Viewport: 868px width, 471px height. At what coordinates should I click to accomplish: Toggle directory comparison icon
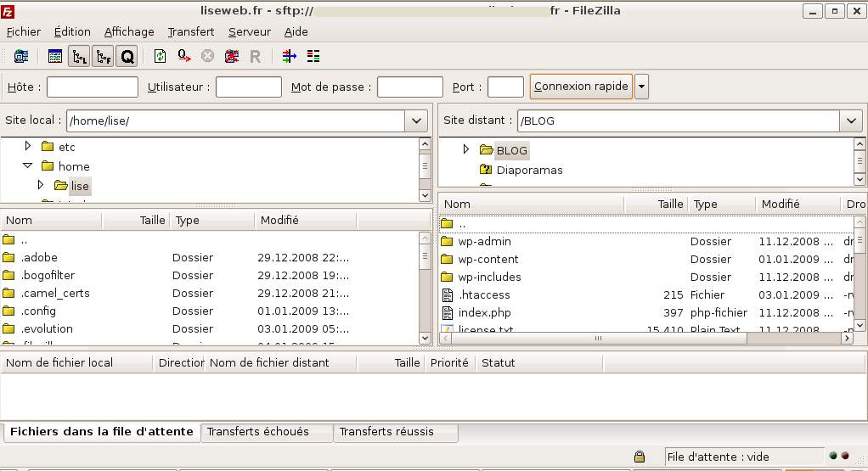pyautogui.click(x=313, y=56)
